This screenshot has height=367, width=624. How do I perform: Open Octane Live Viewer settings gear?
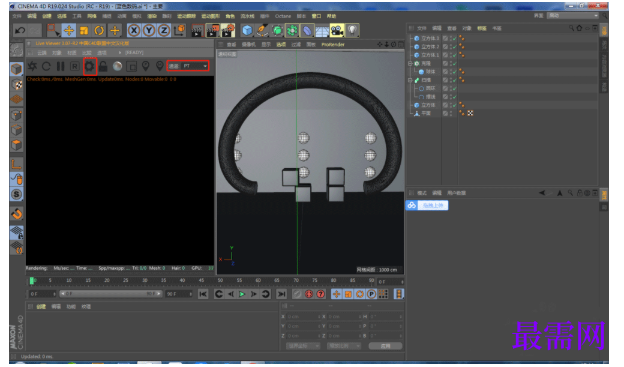click(90, 66)
